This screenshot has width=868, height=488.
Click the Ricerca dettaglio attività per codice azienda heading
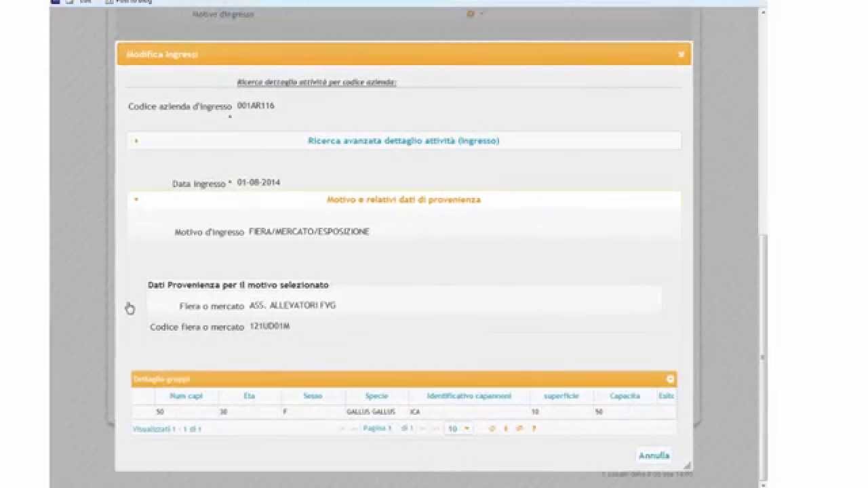(317, 82)
